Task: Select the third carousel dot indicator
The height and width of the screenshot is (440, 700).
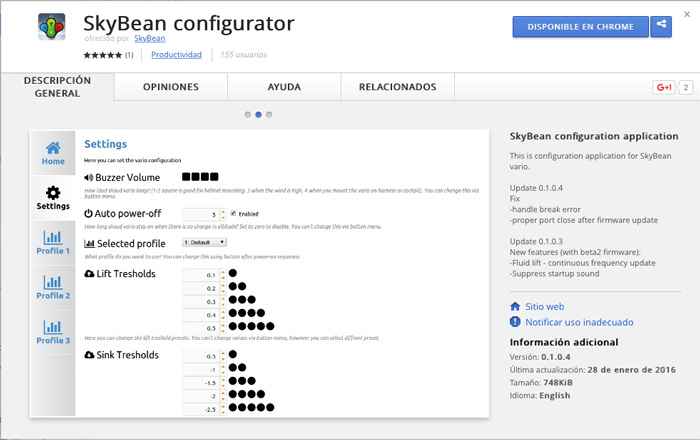Action: click(269, 114)
